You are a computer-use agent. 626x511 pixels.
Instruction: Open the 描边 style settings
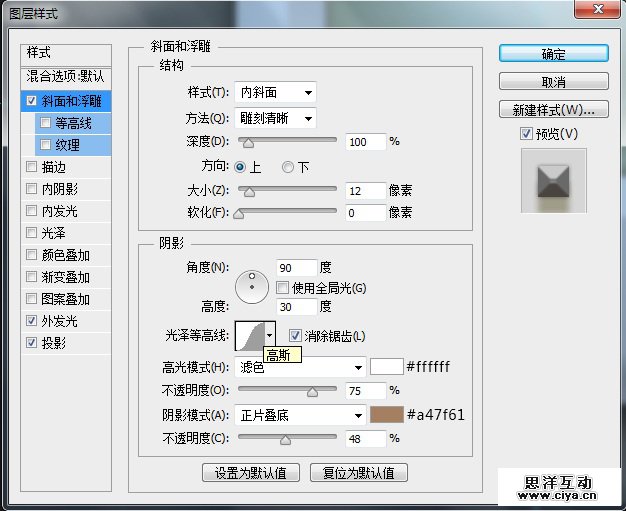coord(54,167)
